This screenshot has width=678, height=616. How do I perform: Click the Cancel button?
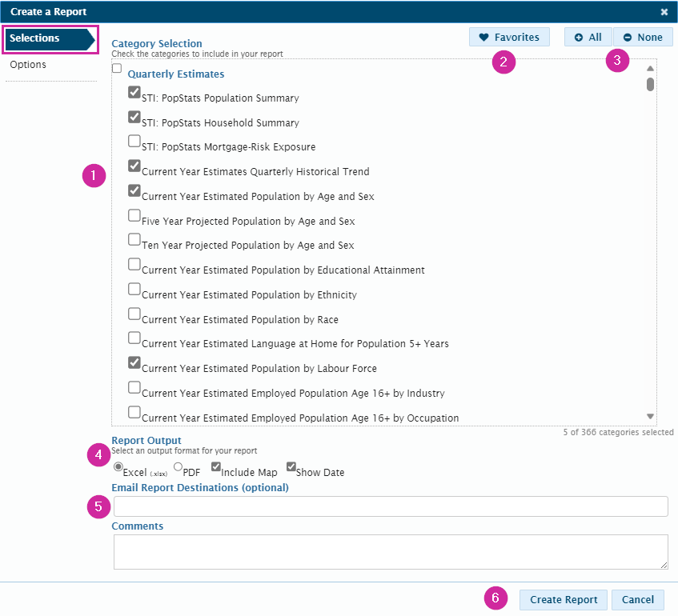(637, 599)
